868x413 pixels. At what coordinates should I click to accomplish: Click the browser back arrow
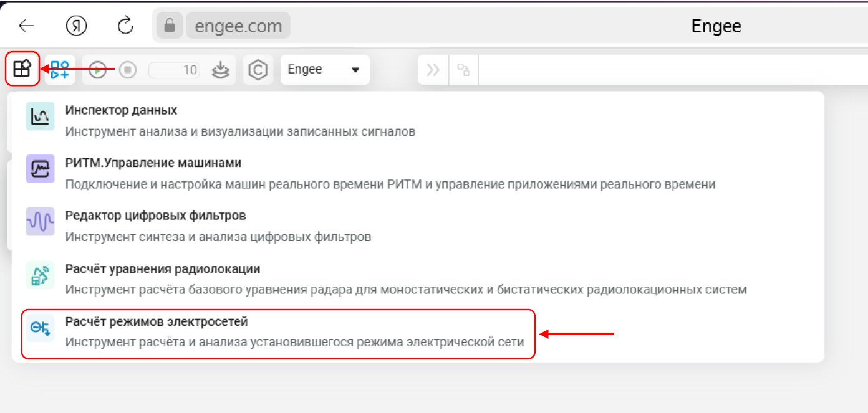coord(25,26)
